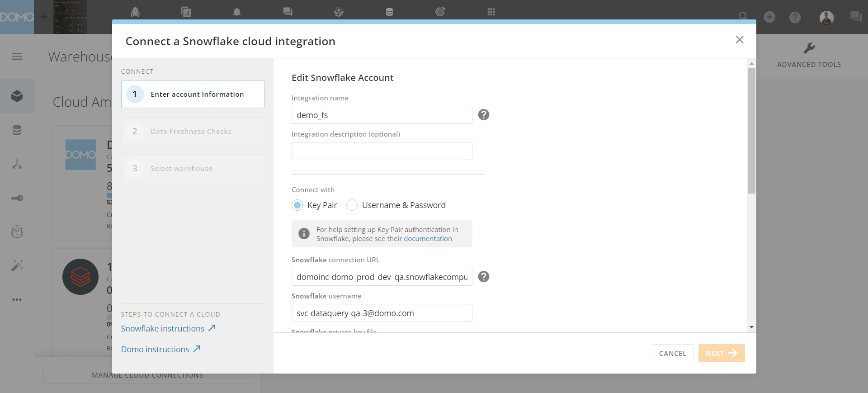
Task: Click the help icon beside Integration name
Action: coord(484,115)
